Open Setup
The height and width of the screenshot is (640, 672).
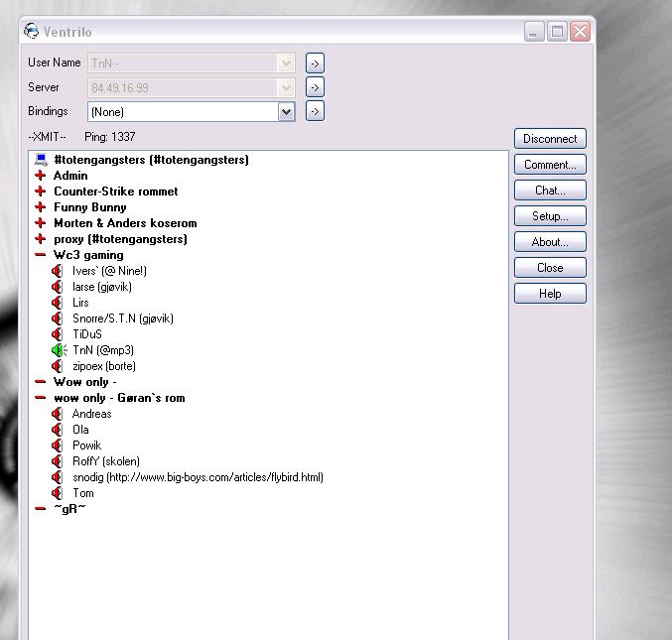point(550,216)
